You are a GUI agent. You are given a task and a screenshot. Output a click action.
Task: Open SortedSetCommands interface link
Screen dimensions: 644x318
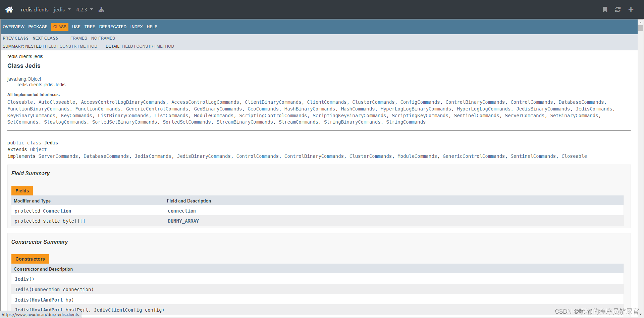[187, 122]
